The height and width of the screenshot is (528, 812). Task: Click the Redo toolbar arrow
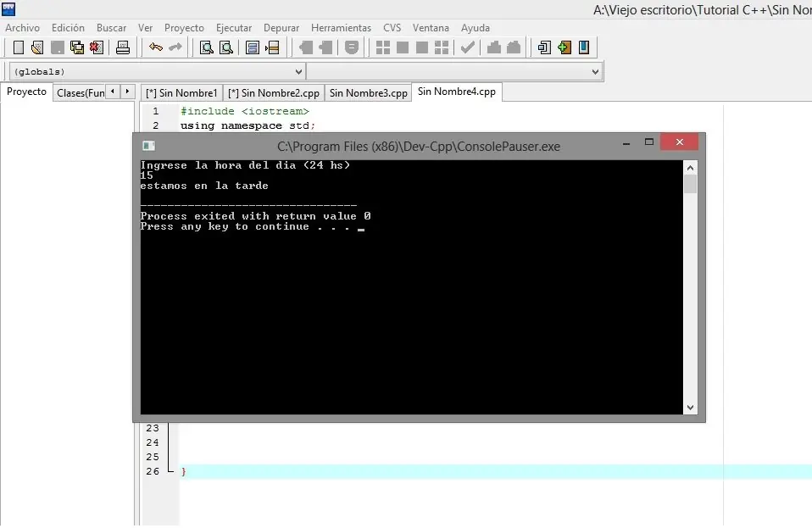[x=175, y=47]
